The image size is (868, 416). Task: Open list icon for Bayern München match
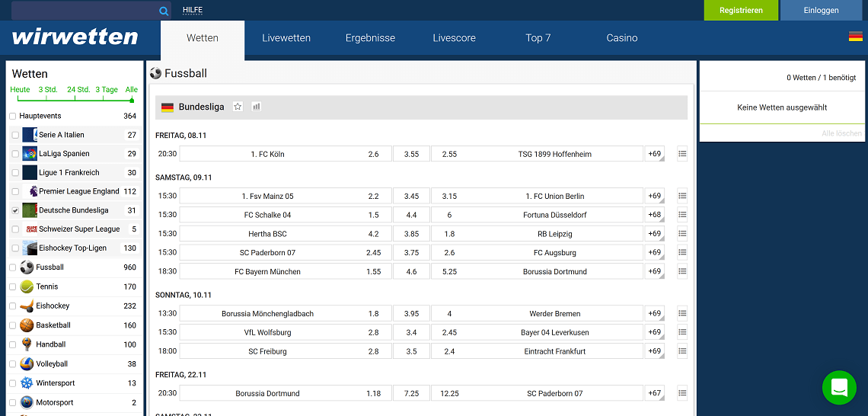point(682,271)
